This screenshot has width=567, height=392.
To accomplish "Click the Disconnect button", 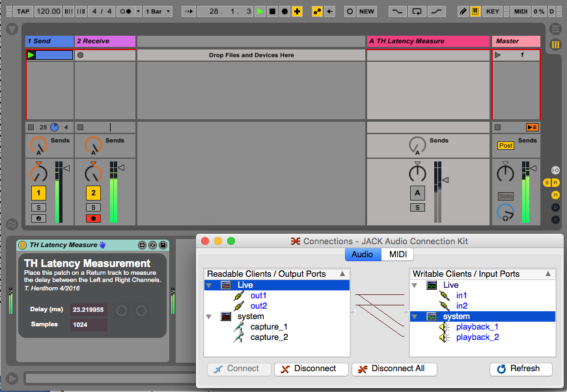I will tap(311, 369).
